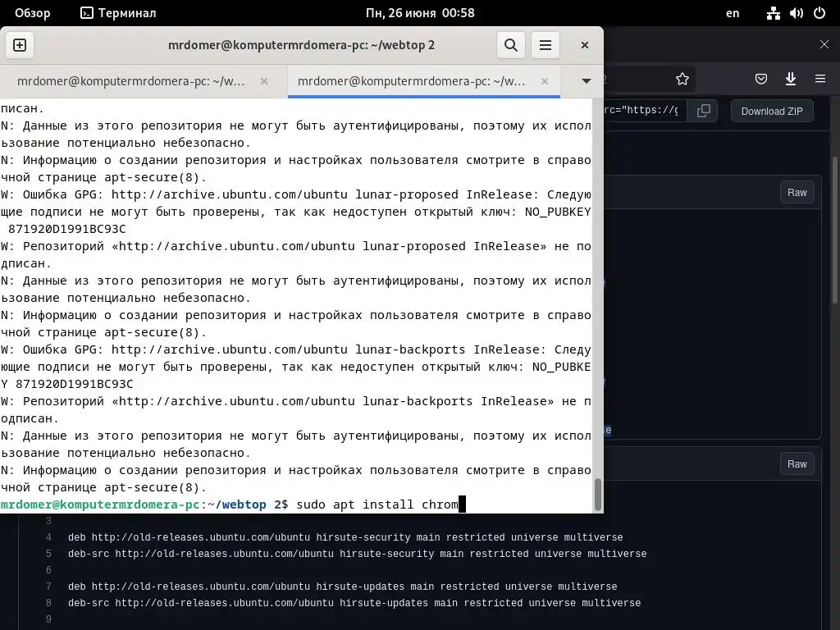
Task: Open the terminal hamburger menu
Action: (x=545, y=45)
